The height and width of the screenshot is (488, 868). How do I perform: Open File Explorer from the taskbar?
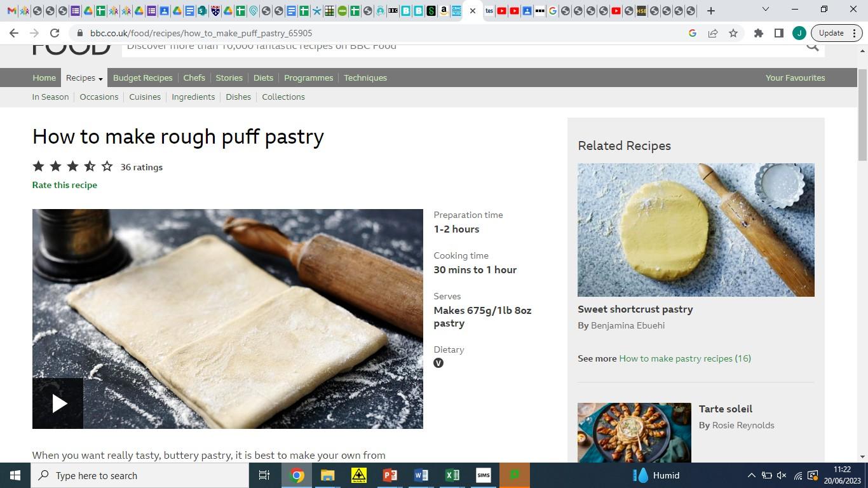[x=327, y=475]
